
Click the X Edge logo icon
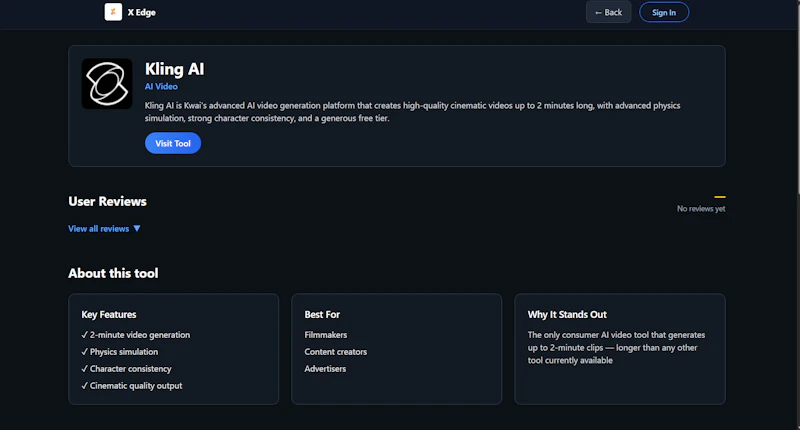pyautogui.click(x=113, y=12)
